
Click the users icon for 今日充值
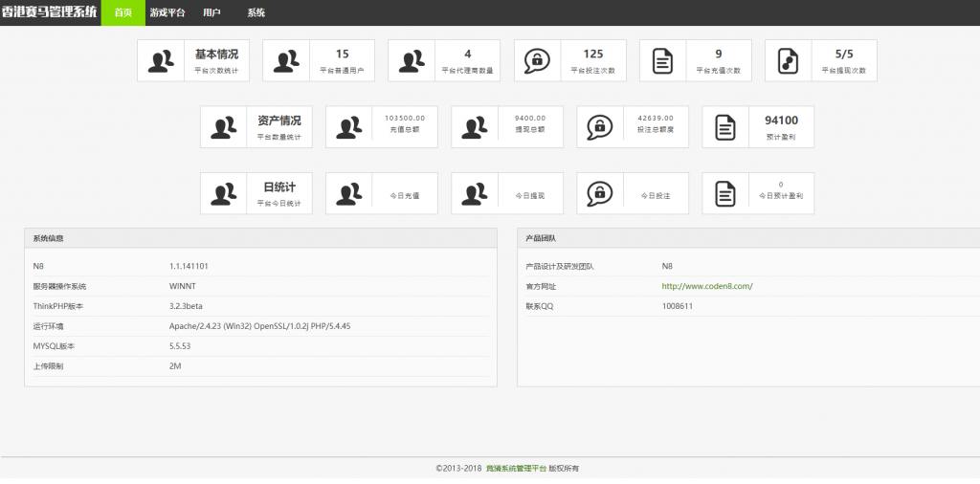tap(349, 193)
